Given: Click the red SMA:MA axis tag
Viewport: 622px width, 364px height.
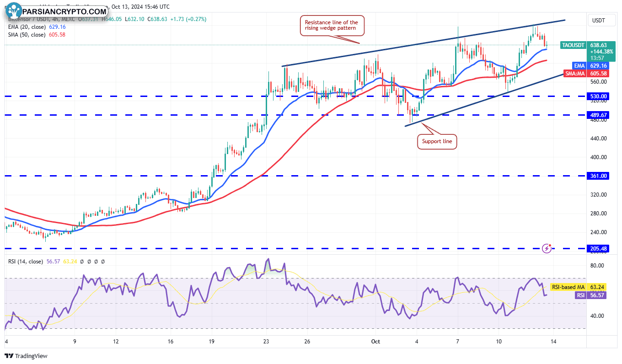Looking at the screenshot, I should point(576,74).
